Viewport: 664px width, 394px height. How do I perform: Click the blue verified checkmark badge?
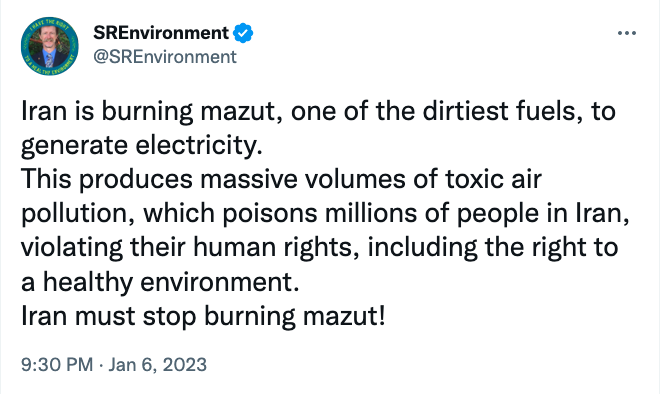(243, 33)
